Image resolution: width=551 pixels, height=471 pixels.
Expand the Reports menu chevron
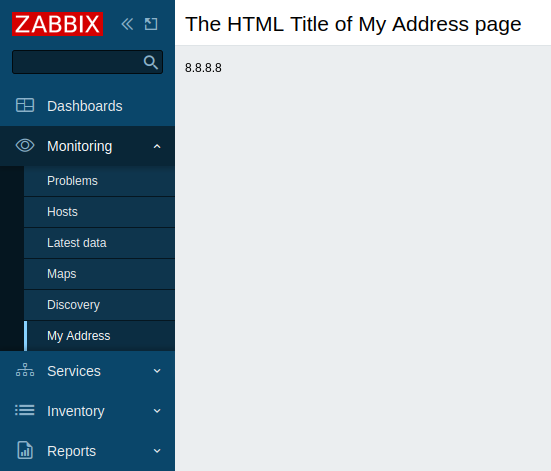point(157,451)
